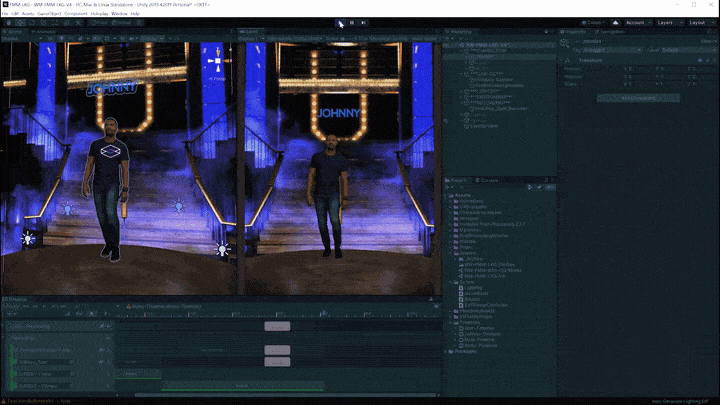720x405 pixels.
Task: Switch to the Navigation tab
Action: (x=609, y=32)
